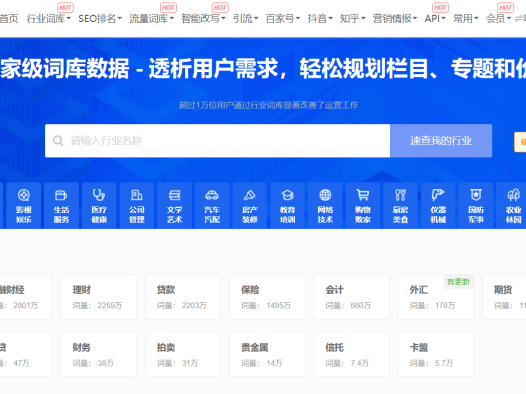This screenshot has width=526, height=394.
Task: Open the 外汇 word library card
Action: click(x=436, y=297)
